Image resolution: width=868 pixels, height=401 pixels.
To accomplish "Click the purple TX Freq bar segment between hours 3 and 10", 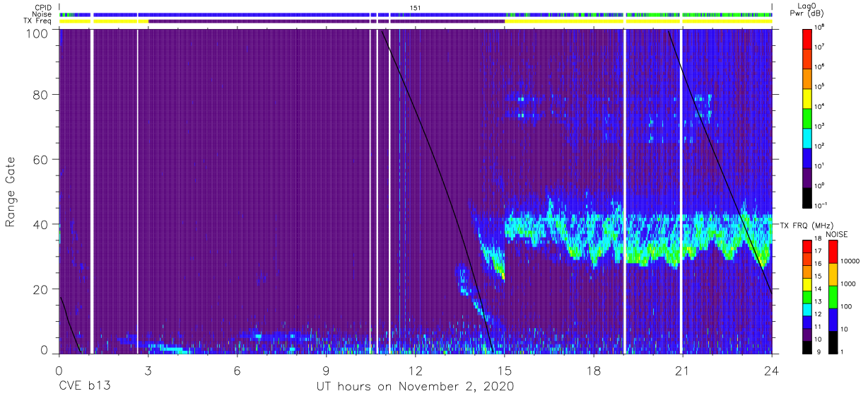I will click(259, 21).
